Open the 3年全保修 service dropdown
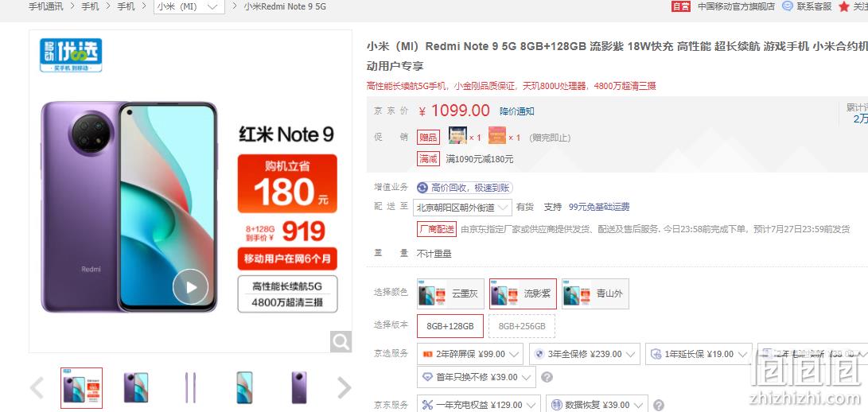This screenshot has height=412, width=868. (x=584, y=354)
